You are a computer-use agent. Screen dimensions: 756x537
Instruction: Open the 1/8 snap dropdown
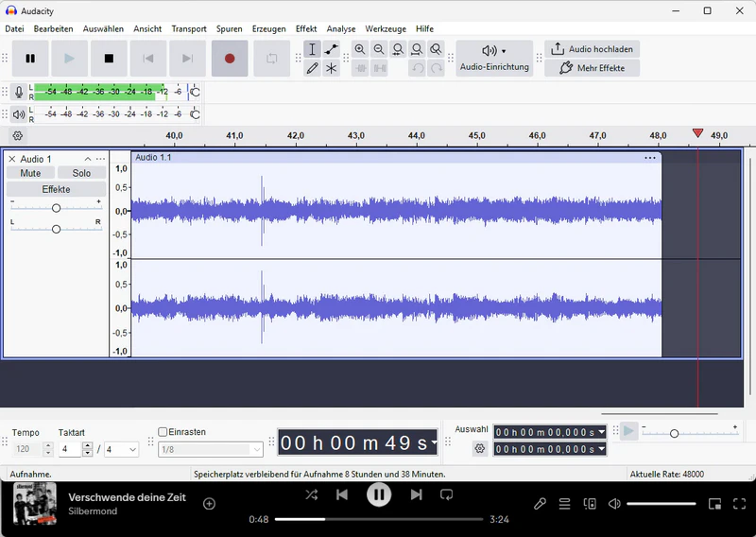(x=211, y=449)
